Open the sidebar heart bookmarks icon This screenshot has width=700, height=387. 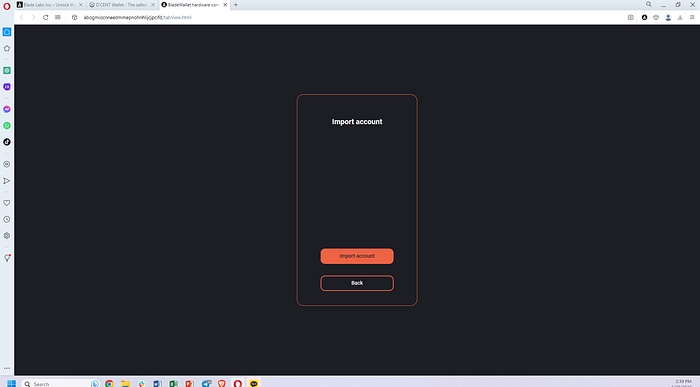coord(7,203)
